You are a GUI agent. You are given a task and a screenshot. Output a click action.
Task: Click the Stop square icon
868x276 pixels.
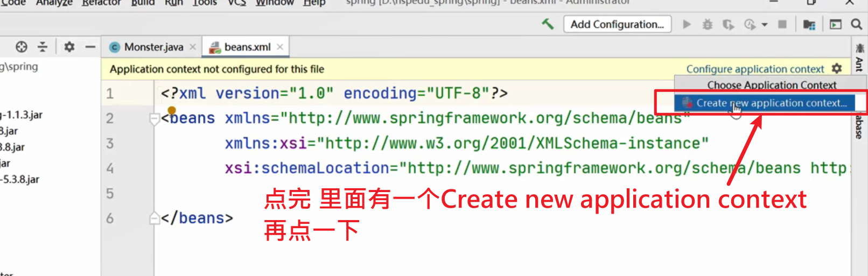[782, 24]
